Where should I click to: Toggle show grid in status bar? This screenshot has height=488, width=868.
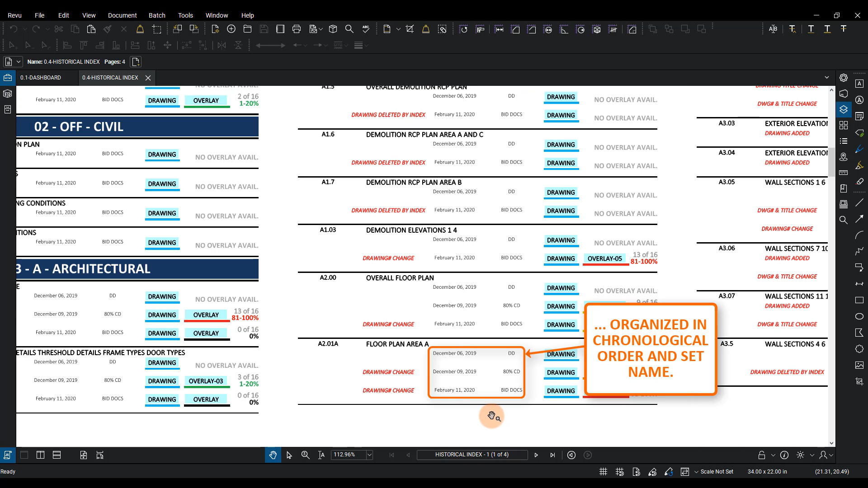(603, 472)
